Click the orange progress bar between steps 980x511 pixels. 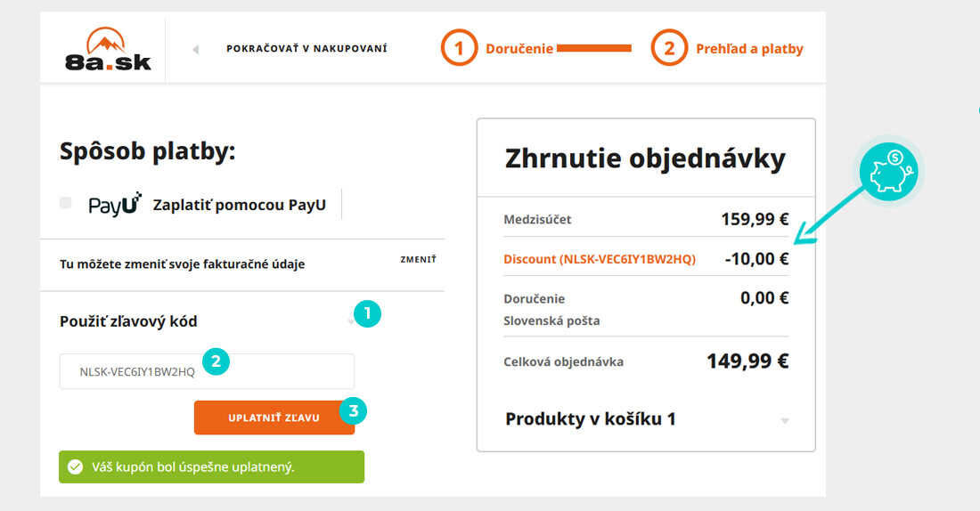pos(593,48)
